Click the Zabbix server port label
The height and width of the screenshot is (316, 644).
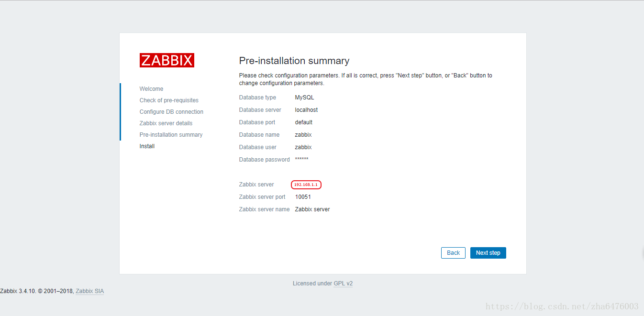click(262, 197)
